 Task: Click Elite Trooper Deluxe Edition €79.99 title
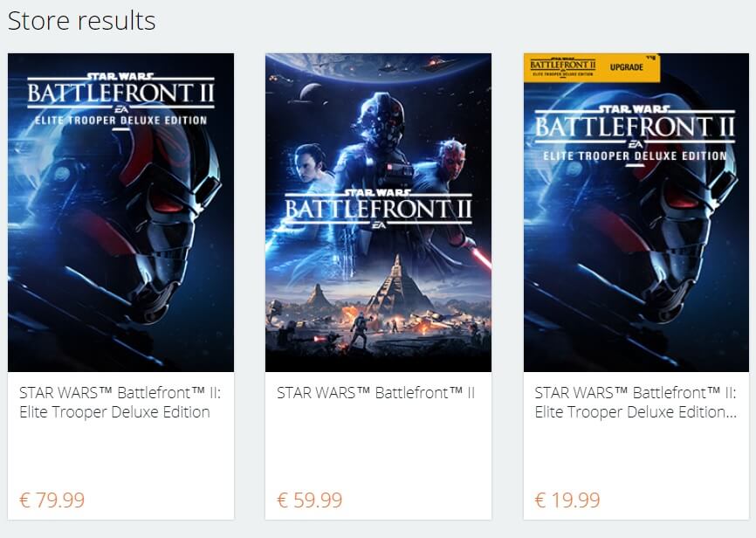tap(120, 403)
